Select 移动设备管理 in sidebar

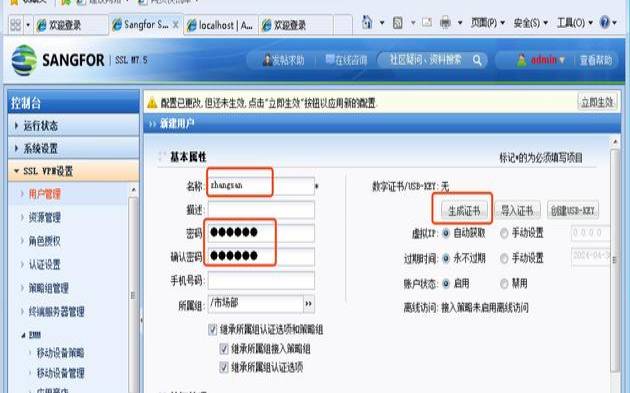coord(61,373)
